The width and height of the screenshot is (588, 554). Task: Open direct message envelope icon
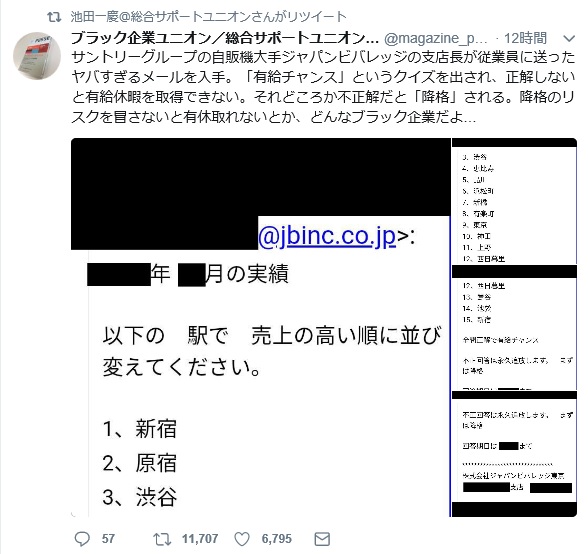[x=322, y=539]
